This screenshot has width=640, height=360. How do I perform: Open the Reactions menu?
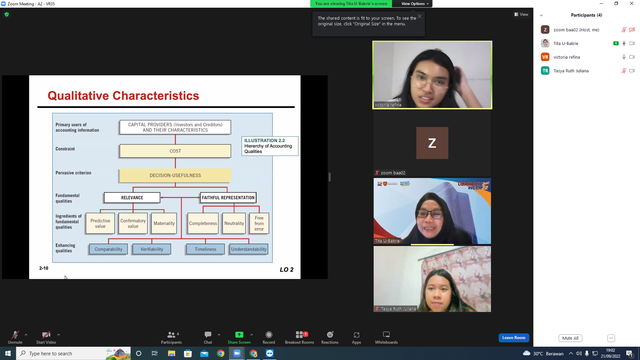point(330,337)
